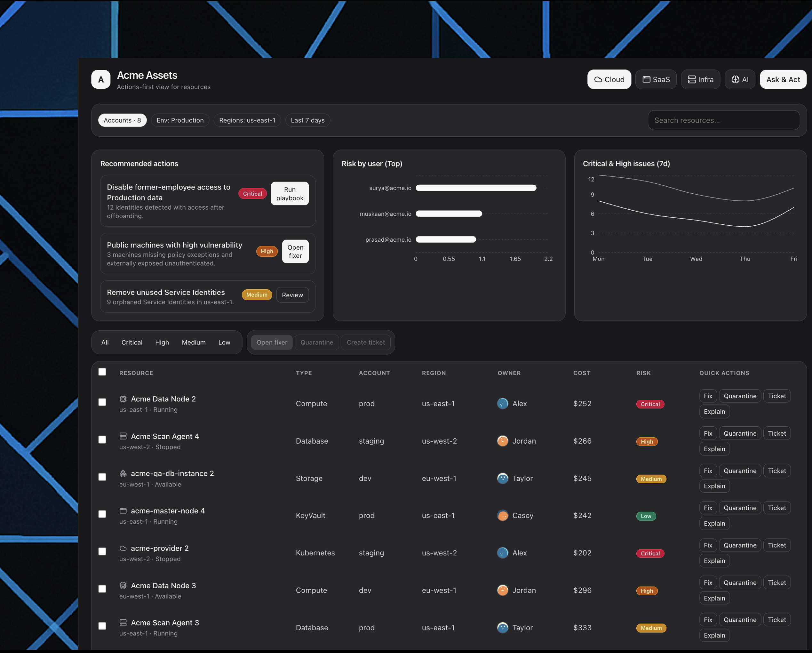Click the surya@acme.io risk bar
The image size is (812, 653).
pyautogui.click(x=476, y=188)
